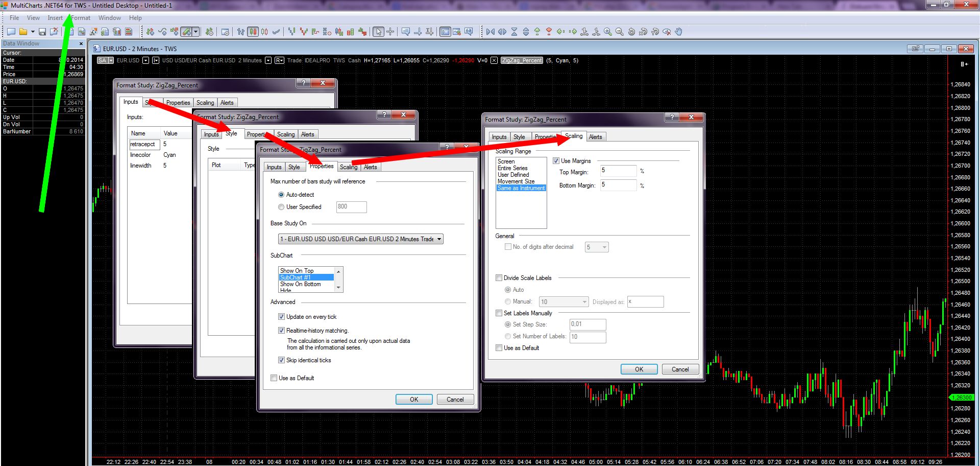
Task: Enable the Divide Scale Labels checkbox
Action: pyautogui.click(x=499, y=278)
